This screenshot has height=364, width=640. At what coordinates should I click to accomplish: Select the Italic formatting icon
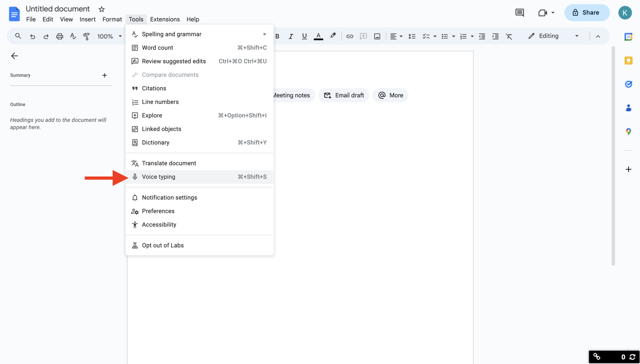(291, 36)
